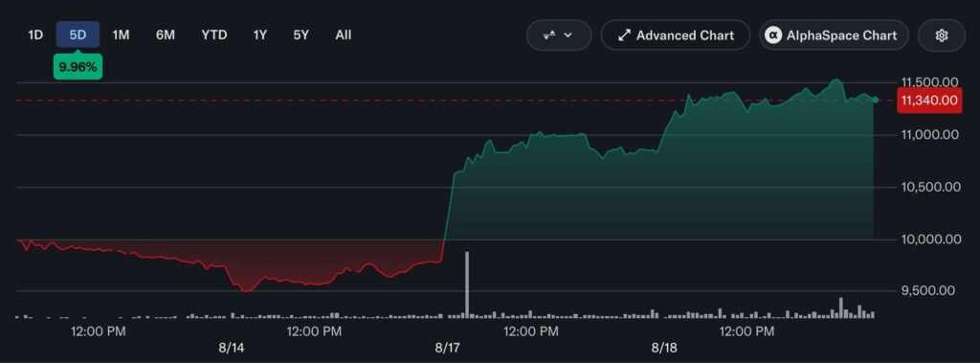Click the 8/17 date label

point(447,348)
